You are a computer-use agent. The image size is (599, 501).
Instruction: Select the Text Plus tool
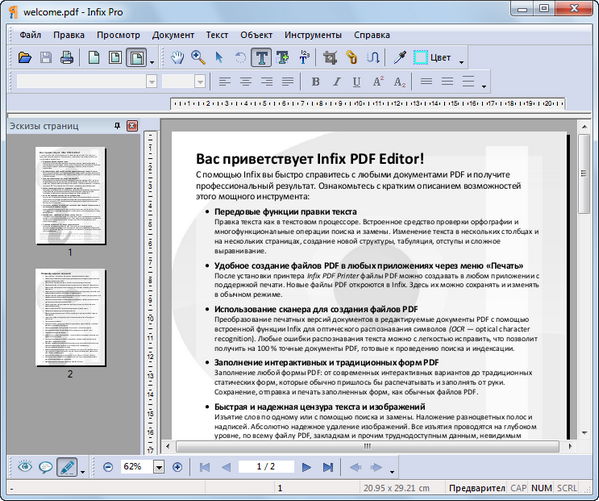click(x=283, y=58)
